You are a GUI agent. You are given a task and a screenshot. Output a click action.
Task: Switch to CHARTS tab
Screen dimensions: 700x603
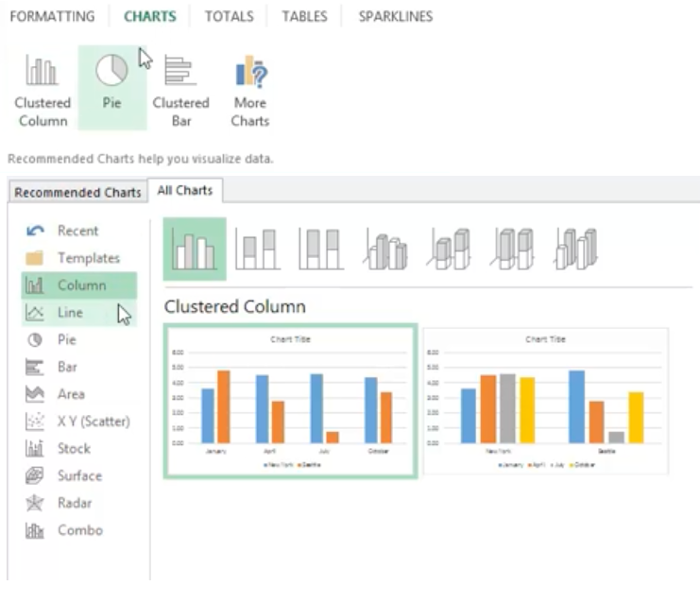tap(150, 16)
